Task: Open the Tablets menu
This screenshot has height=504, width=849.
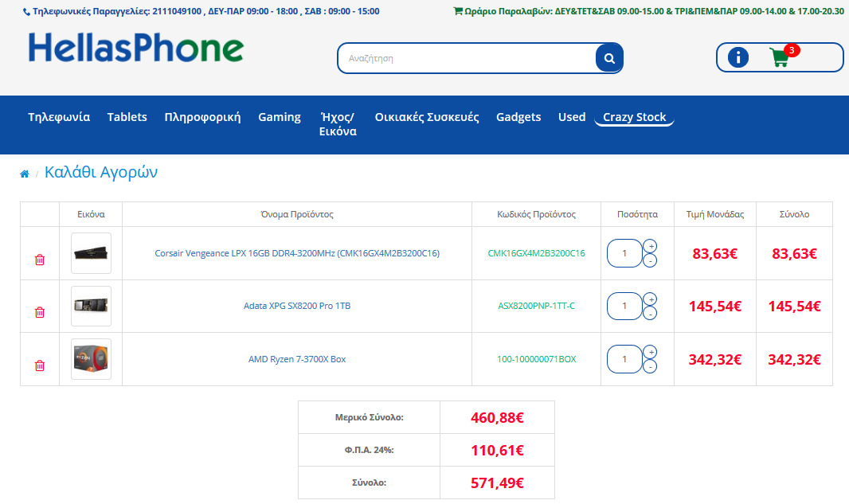Action: [127, 117]
